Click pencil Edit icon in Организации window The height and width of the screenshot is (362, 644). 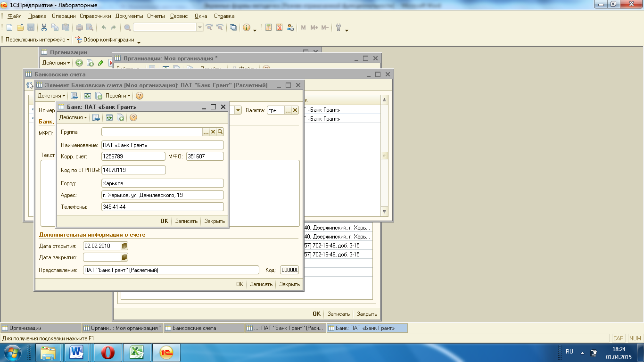pyautogui.click(x=100, y=63)
